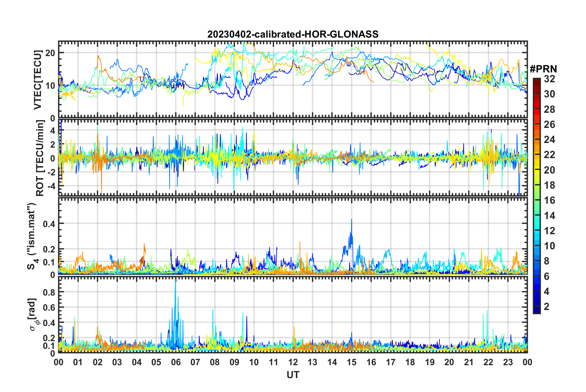Select the 26 label on the PRN colorbar
The image size is (586, 392).
(550, 125)
